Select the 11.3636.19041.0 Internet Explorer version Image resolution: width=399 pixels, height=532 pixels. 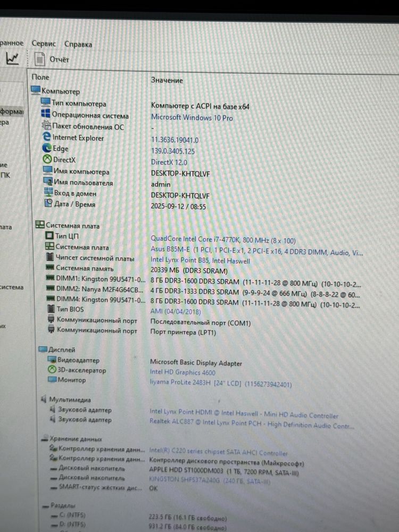174,140
